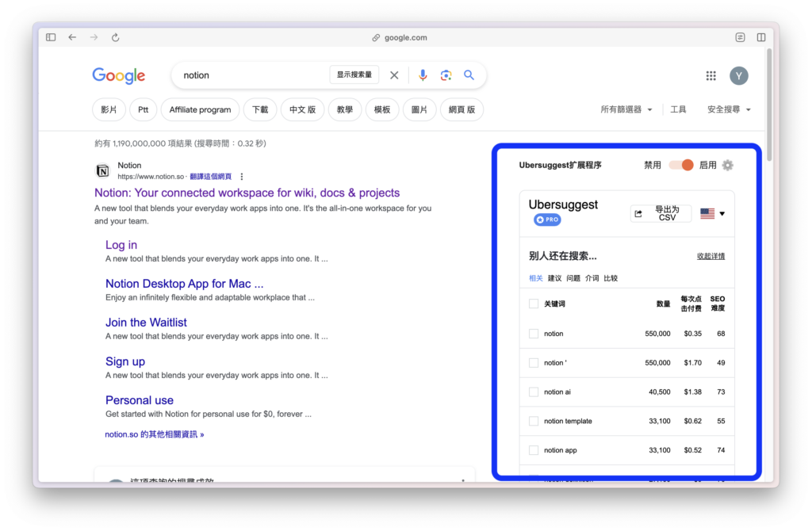
Task: Expand the 所有篩選器 dropdown
Action: tap(626, 109)
